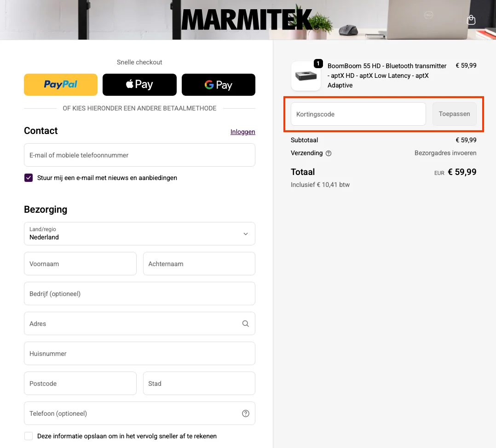The image size is (496, 448).
Task: Click the Land/regio chevron arrow
Action: tap(245, 234)
